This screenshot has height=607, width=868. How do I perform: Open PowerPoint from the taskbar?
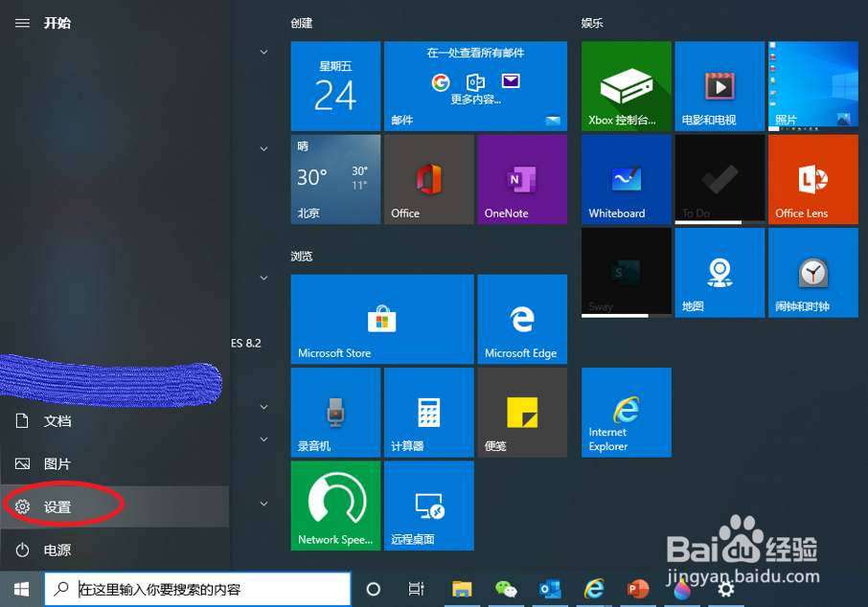(638, 590)
